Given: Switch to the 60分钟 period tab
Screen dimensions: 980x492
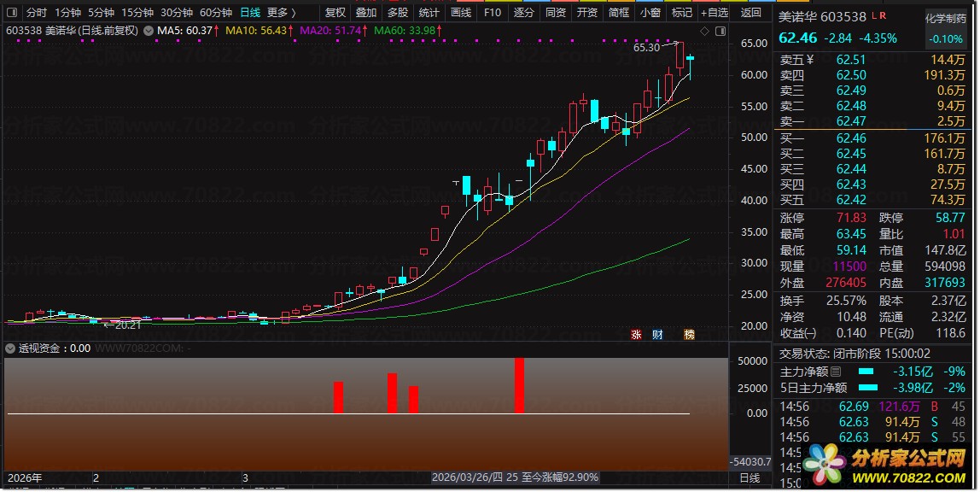Looking at the screenshot, I should point(216,13).
